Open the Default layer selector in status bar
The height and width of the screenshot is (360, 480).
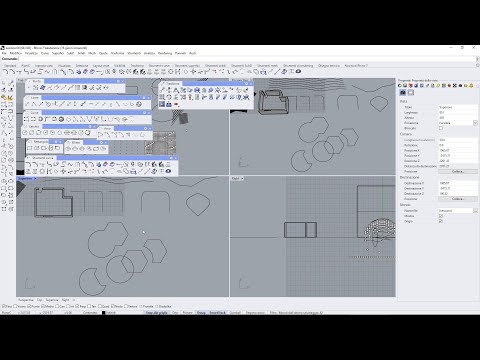(x=111, y=313)
